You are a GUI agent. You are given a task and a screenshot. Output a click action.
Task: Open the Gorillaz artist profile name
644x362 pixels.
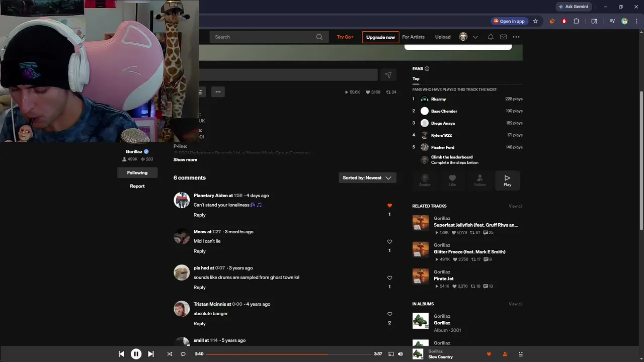(134, 151)
